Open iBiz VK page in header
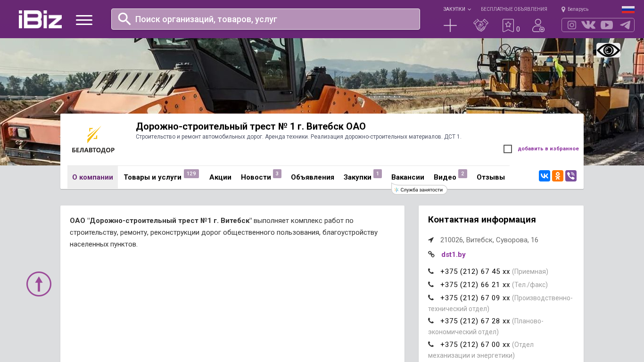 pyautogui.click(x=588, y=25)
